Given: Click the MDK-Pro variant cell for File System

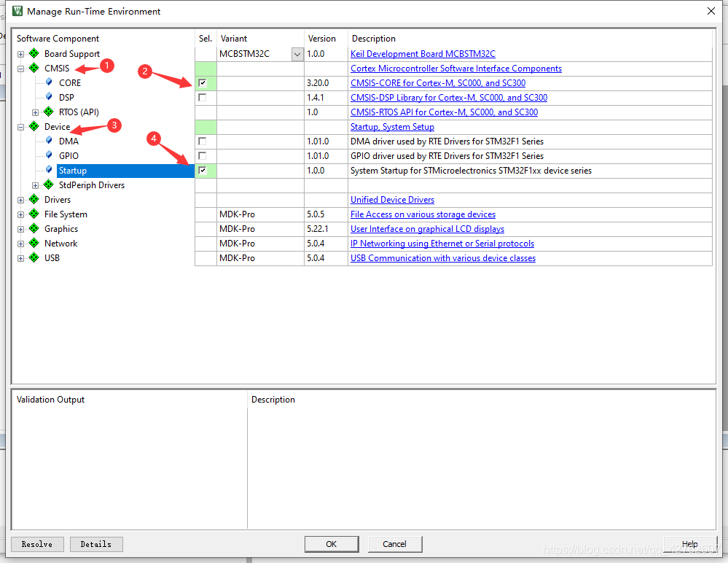Looking at the screenshot, I should [x=260, y=214].
